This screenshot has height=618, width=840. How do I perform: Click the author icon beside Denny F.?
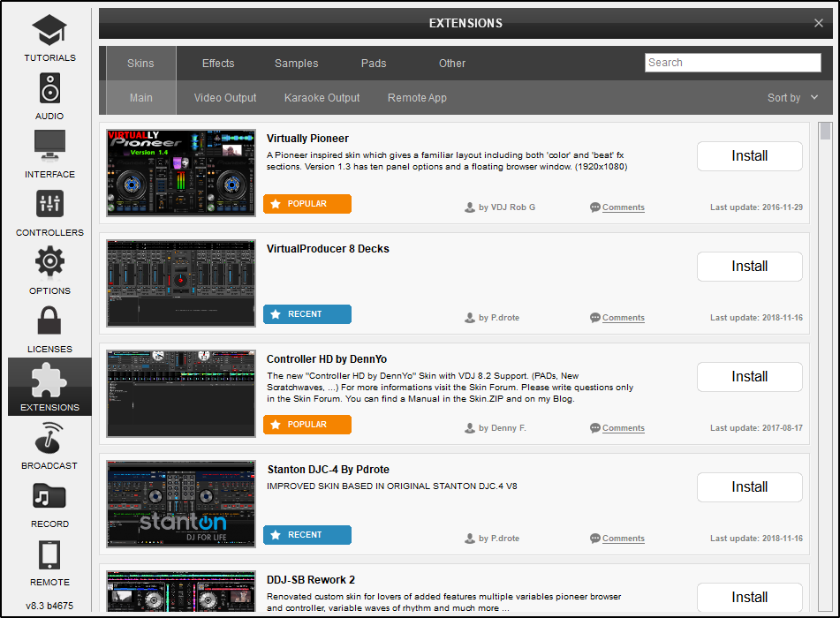pos(470,428)
